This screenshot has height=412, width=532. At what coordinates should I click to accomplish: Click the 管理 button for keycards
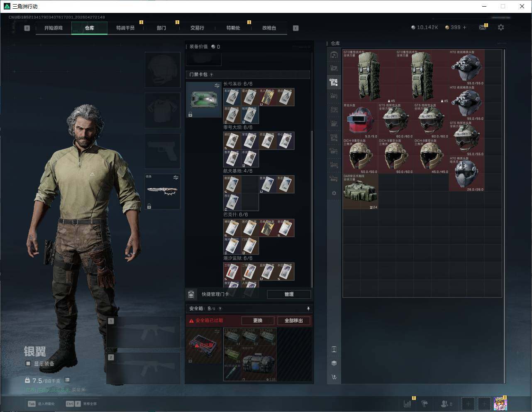tap(289, 294)
